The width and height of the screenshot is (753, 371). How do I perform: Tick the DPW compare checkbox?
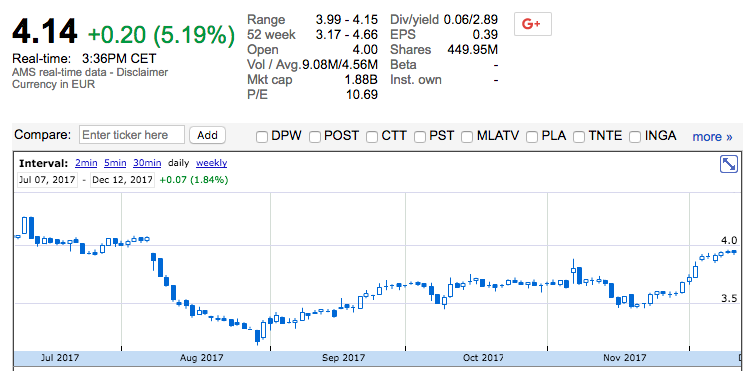(262, 137)
